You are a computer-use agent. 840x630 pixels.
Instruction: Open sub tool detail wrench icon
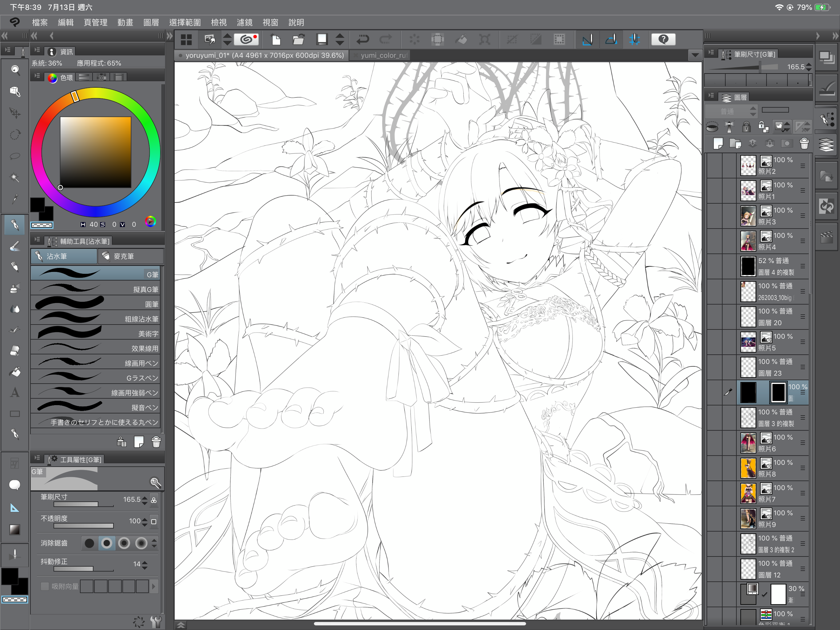click(x=155, y=483)
